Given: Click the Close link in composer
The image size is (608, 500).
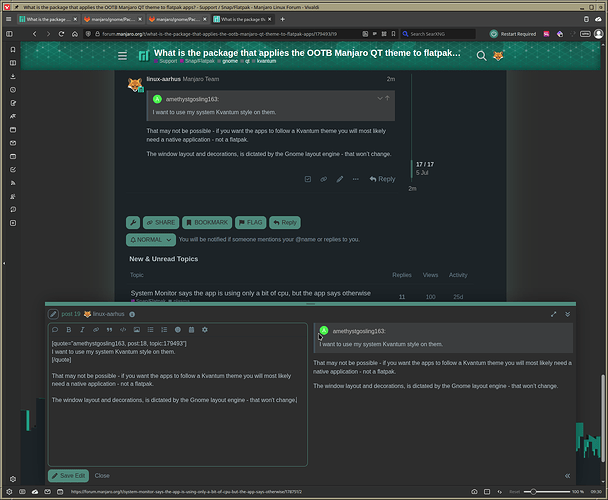Looking at the screenshot, I should coord(102,476).
